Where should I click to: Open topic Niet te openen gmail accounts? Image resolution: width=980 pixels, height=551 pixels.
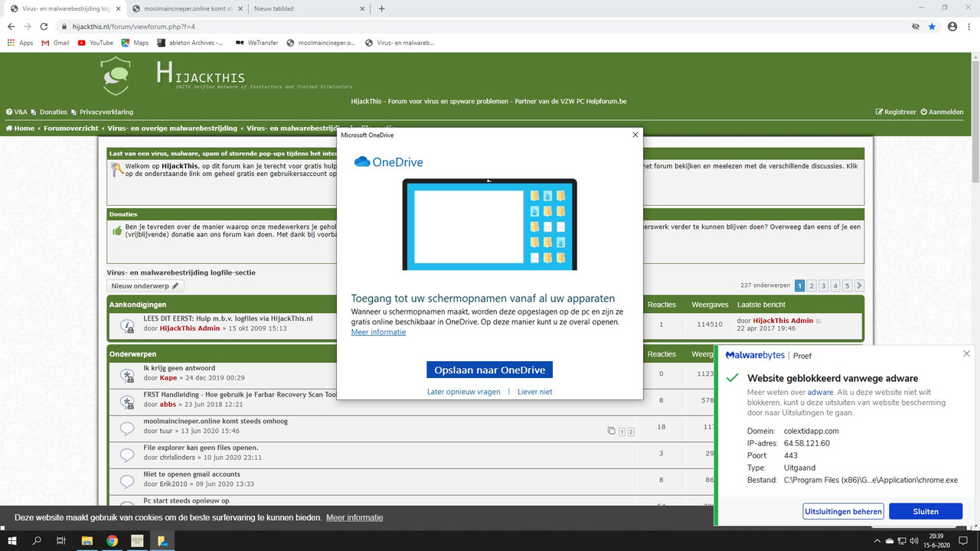(191, 474)
